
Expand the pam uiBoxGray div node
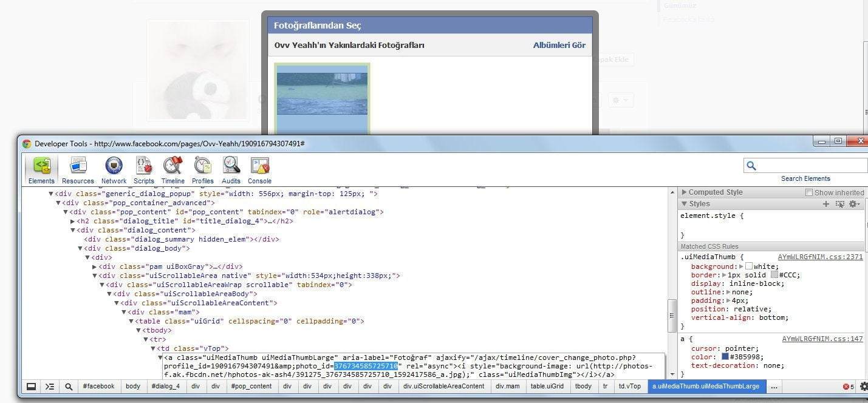pos(94,266)
